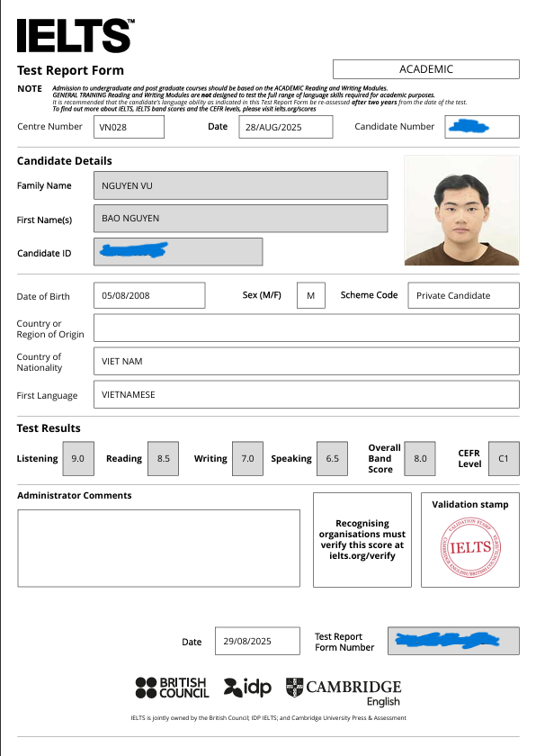Click the idp logo
Image resolution: width=536 pixels, height=756 pixels.
pyautogui.click(x=247, y=688)
